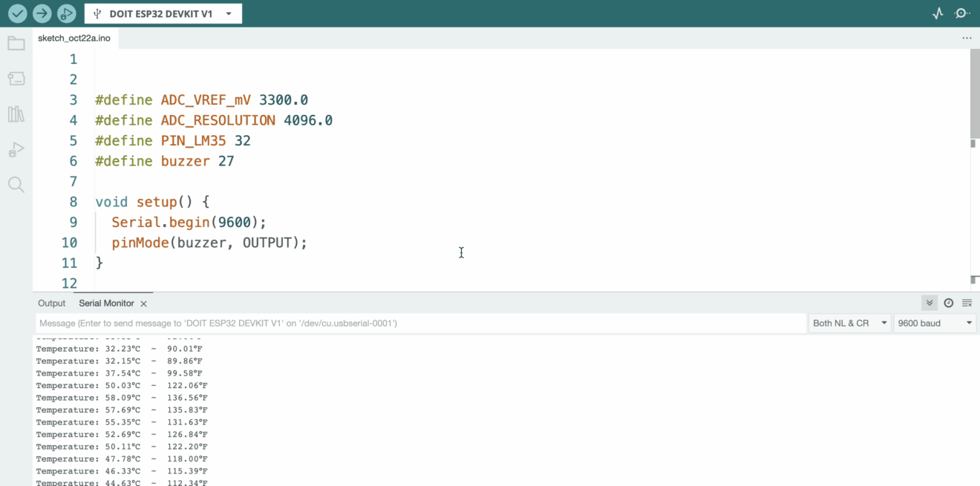Upload sketch with the arrow button

tap(42, 13)
